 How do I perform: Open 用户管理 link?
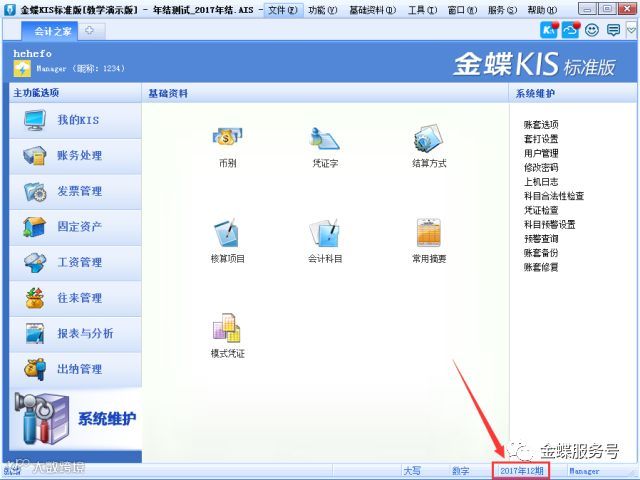(541, 153)
